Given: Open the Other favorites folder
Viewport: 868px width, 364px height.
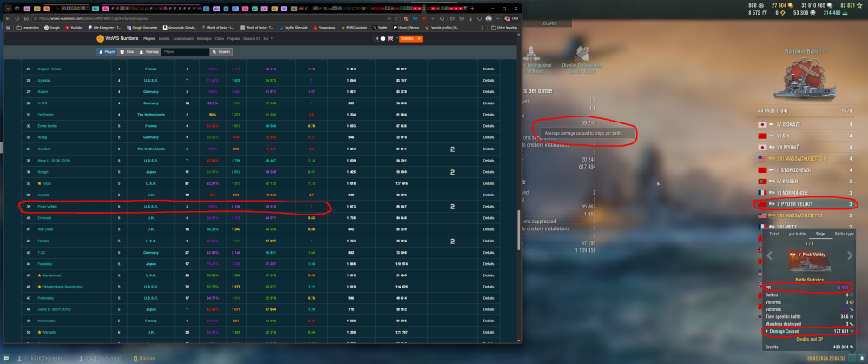Looking at the screenshot, I should click(x=503, y=27).
